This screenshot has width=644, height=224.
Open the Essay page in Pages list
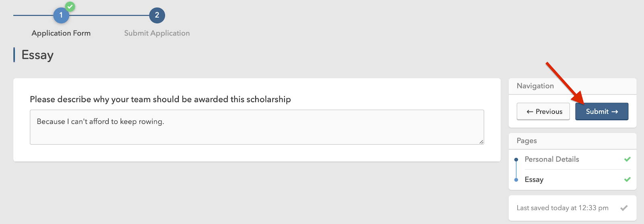[x=534, y=179]
